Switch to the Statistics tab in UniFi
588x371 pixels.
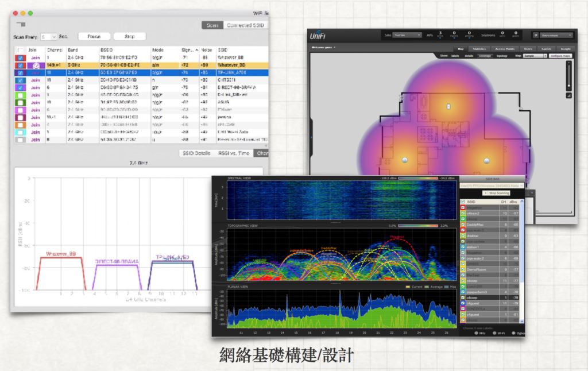(481, 49)
